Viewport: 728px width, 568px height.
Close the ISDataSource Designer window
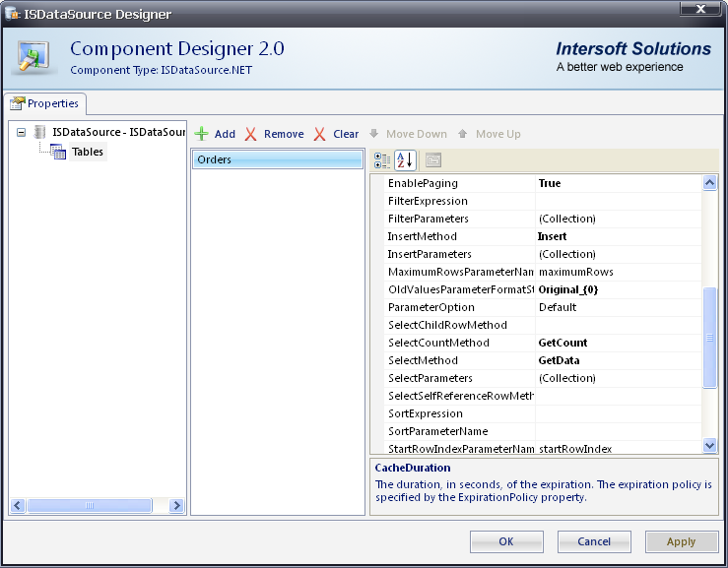(700, 8)
